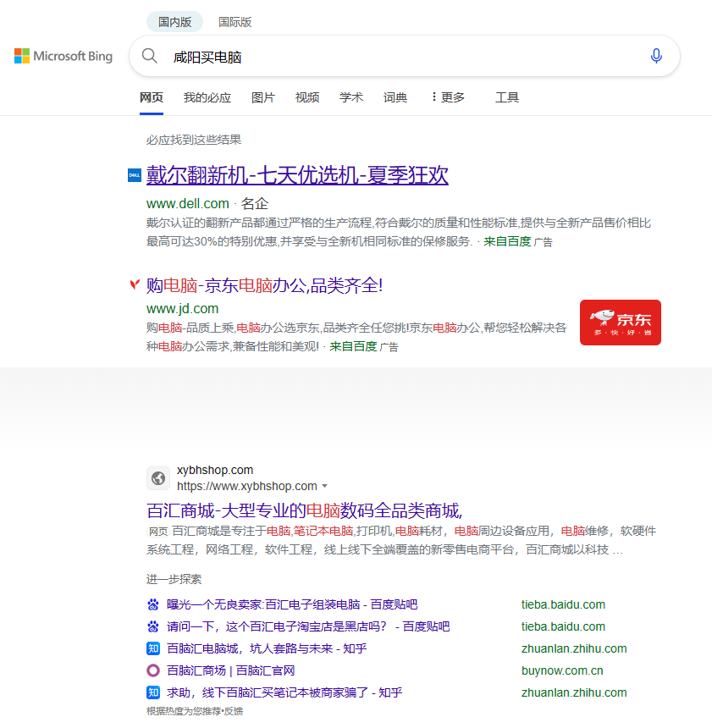Image resolution: width=712 pixels, height=728 pixels.
Task: Click tieba.baidu.com domain beside 请问一下 link
Action: [563, 626]
